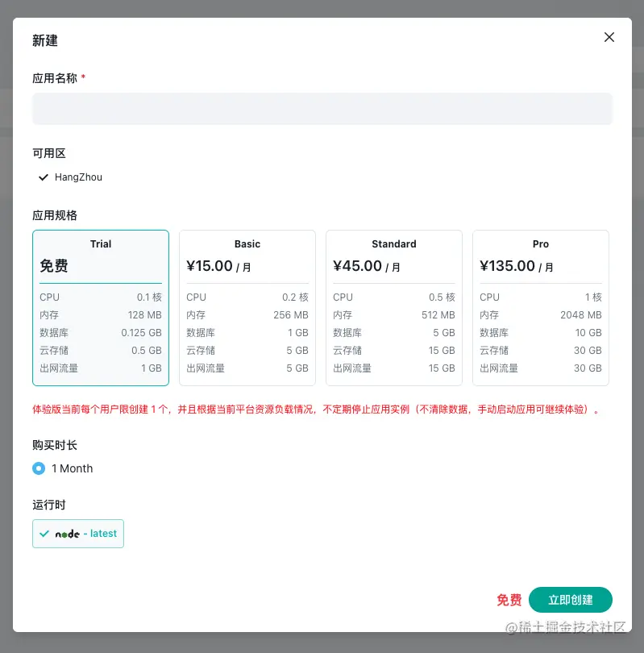Select the 1 Month radio button

click(x=39, y=468)
